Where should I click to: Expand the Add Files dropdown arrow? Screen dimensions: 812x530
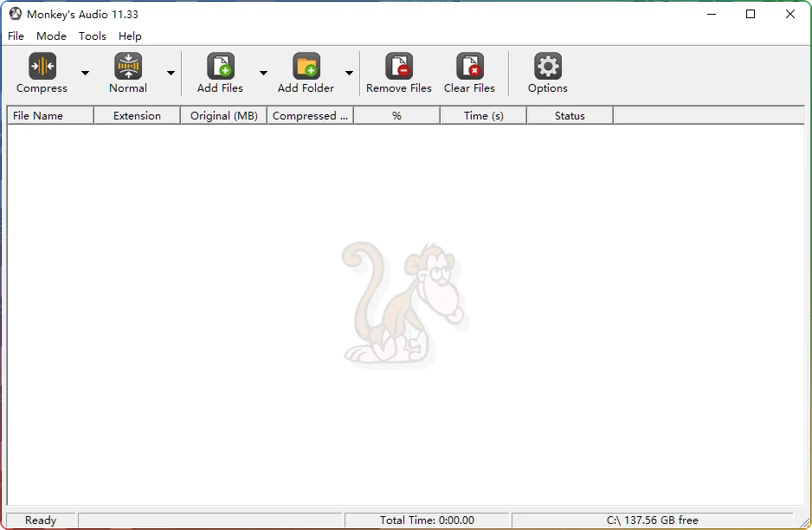pos(263,73)
